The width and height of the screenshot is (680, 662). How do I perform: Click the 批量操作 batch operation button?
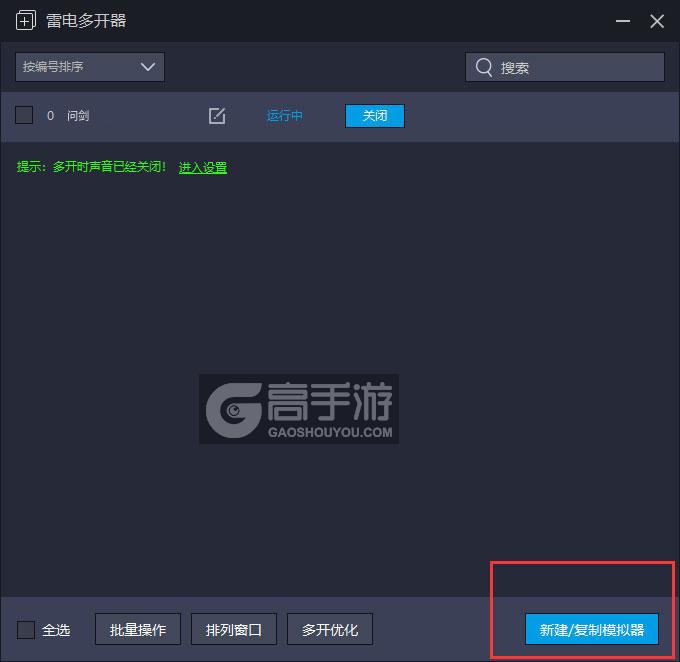click(x=138, y=629)
